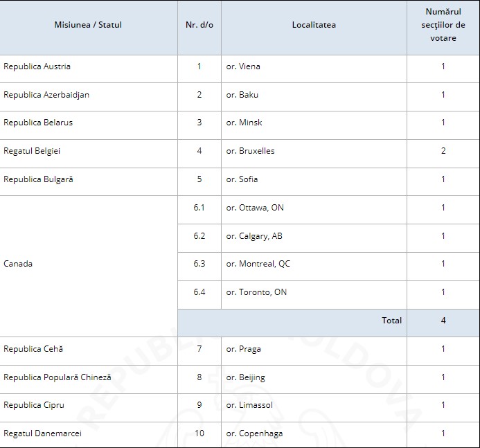Select the 'or. Calgary, AB' cell
The width and height of the screenshot is (480, 448).
pyautogui.click(x=314, y=238)
